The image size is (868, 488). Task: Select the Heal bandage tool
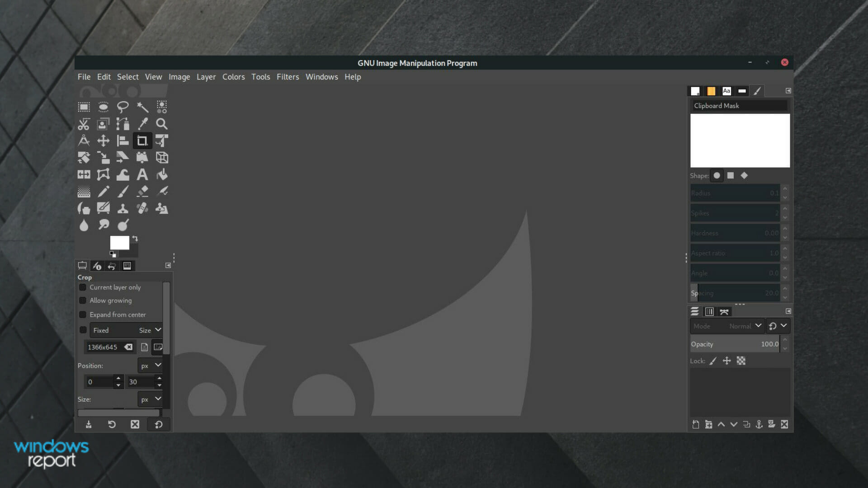coord(142,208)
